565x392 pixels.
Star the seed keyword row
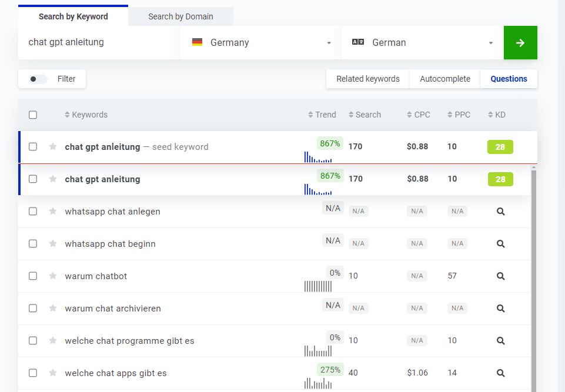pos(53,147)
